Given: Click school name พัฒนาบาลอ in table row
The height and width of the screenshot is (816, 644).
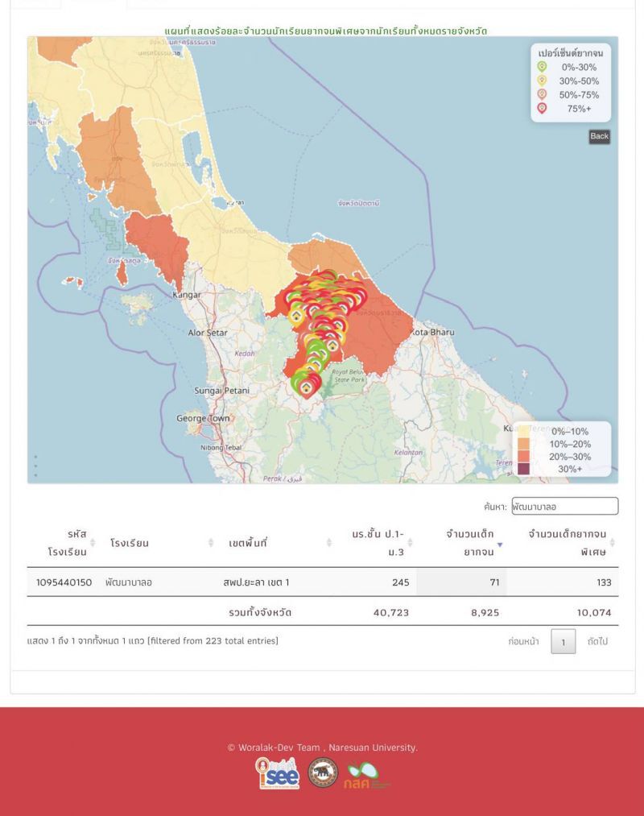Looking at the screenshot, I should pyautogui.click(x=129, y=582).
